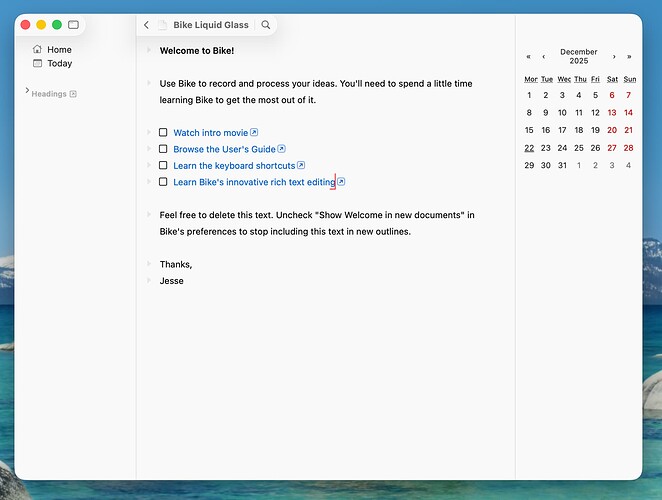662x500 pixels.
Task: Click the document icon beside title
Action: [x=163, y=25]
